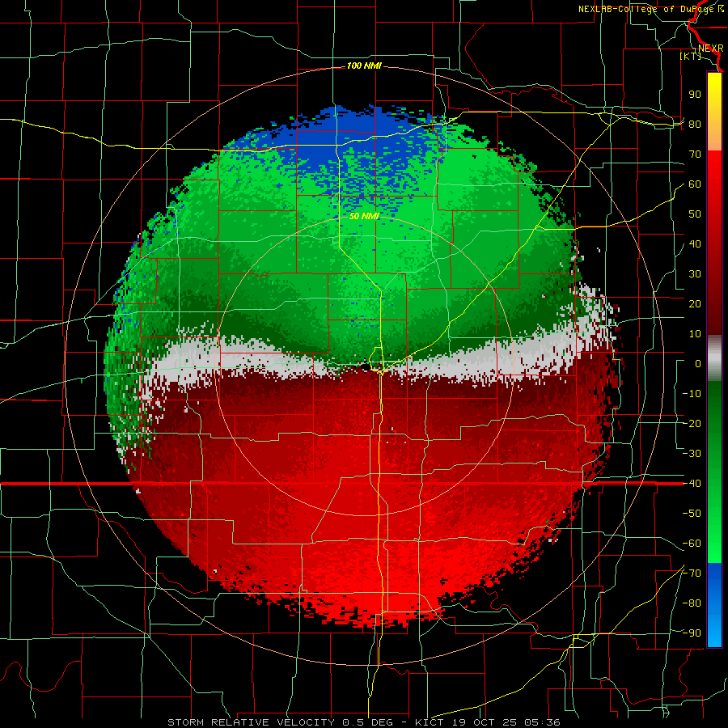Pick the gray zero-velocity segment of color bar
The width and height of the screenshot is (728, 728).
(x=714, y=358)
